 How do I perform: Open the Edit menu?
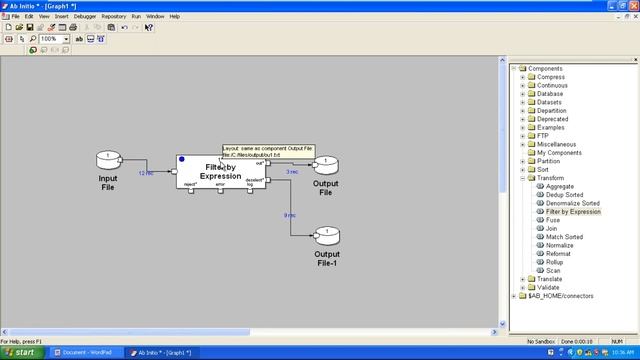[29, 16]
